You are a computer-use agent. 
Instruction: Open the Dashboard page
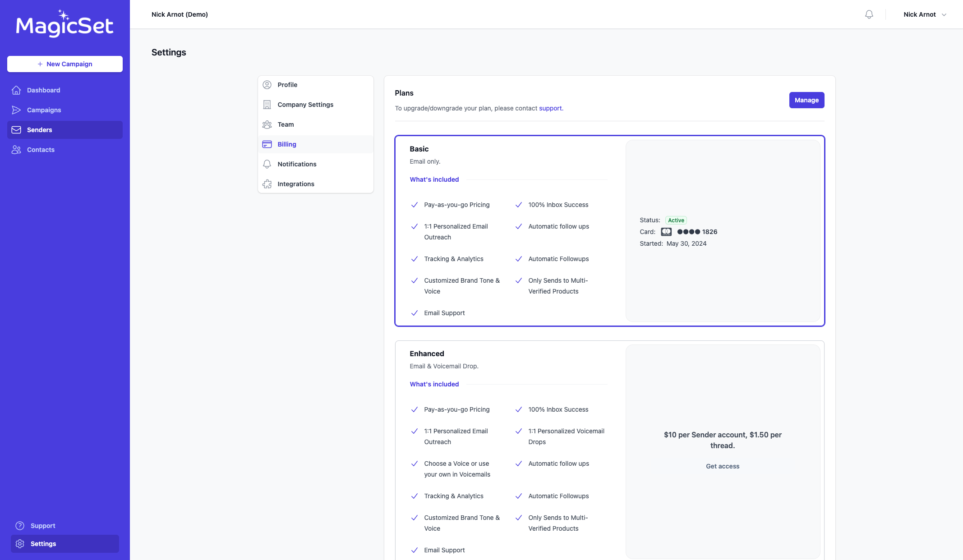[x=65, y=90]
